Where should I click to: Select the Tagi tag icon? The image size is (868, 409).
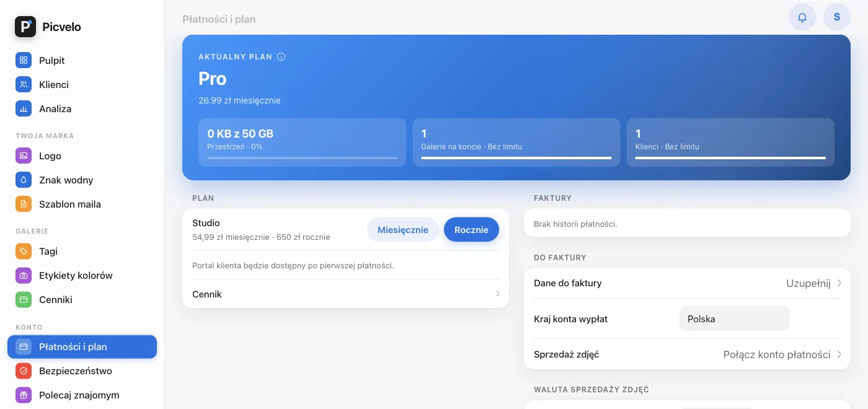pyautogui.click(x=24, y=252)
